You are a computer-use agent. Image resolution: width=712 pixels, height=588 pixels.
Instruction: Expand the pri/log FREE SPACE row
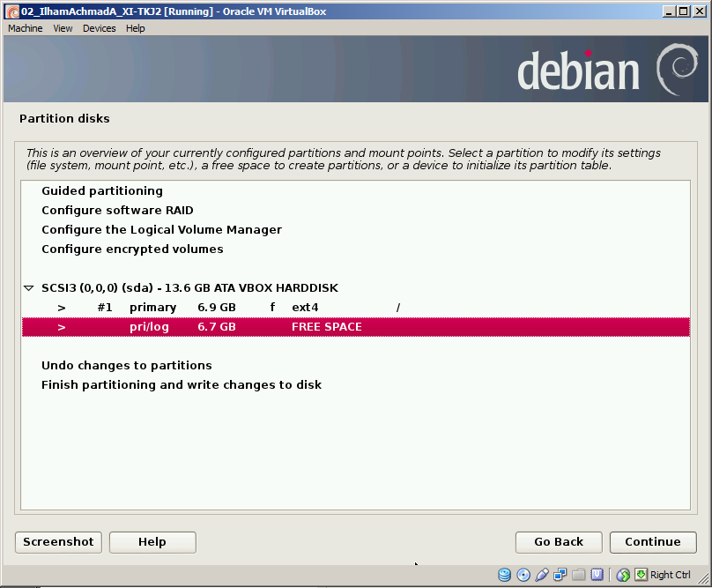(60, 326)
